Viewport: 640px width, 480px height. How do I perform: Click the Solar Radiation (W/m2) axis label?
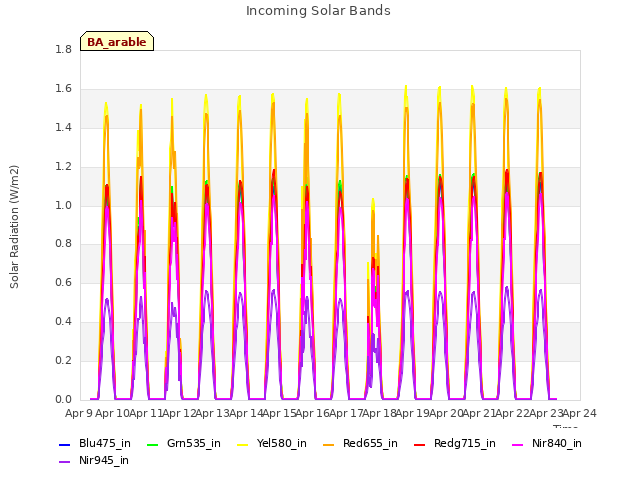[14, 227]
